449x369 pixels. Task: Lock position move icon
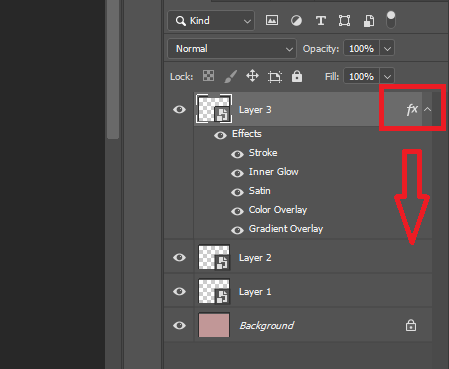pyautogui.click(x=252, y=76)
